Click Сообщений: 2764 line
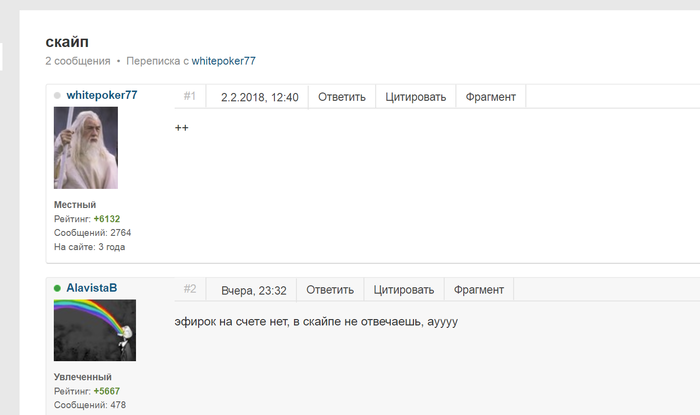Screen dimensions: 700x415 click(92, 232)
